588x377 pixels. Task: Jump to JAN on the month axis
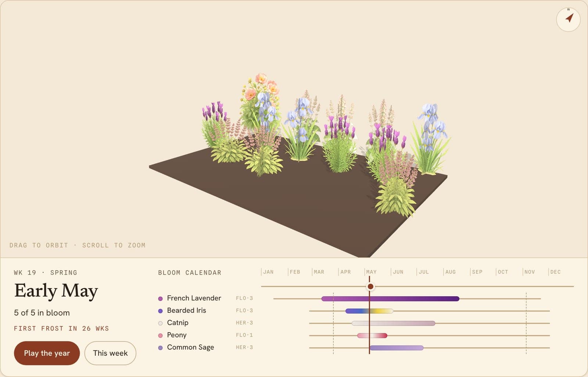point(268,272)
